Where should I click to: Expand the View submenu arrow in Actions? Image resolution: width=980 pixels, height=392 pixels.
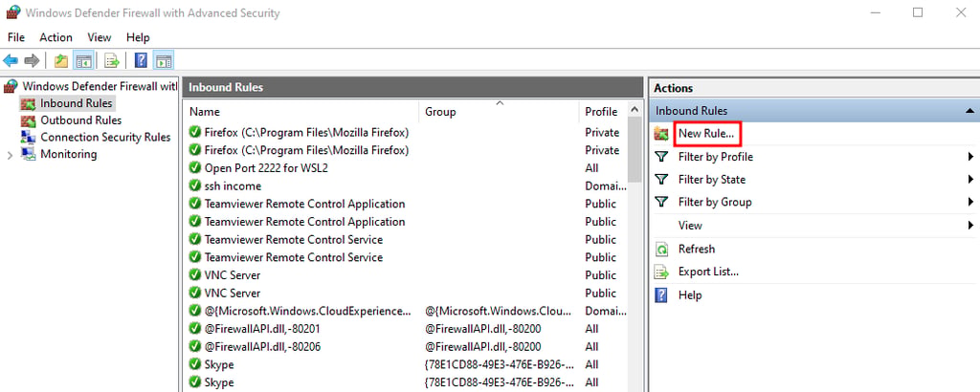(970, 226)
